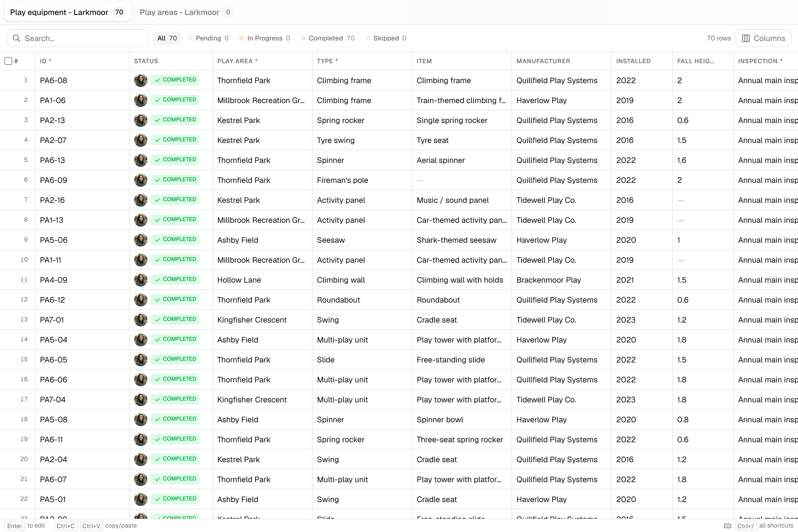Click the assignee avatar on row PA6-08
The height and width of the screenshot is (532, 798).
pyautogui.click(x=140, y=80)
